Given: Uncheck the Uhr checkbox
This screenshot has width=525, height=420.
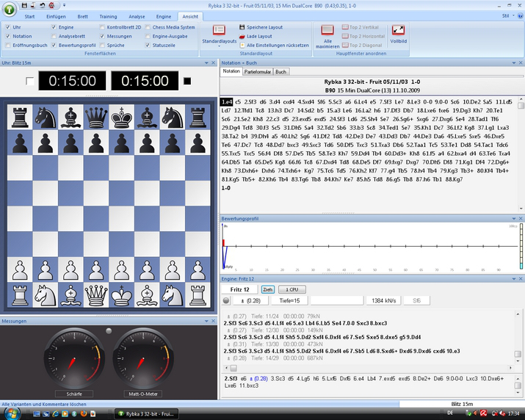Looking at the screenshot, I should click(x=8, y=27).
